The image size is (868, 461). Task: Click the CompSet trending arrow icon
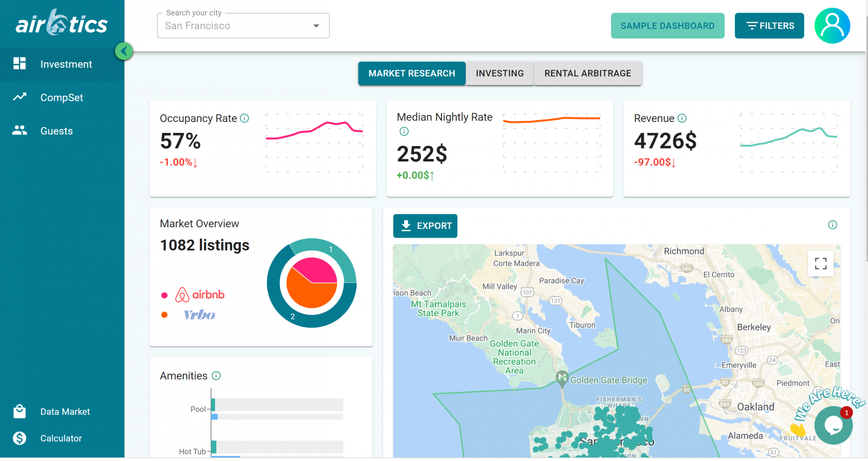19,97
